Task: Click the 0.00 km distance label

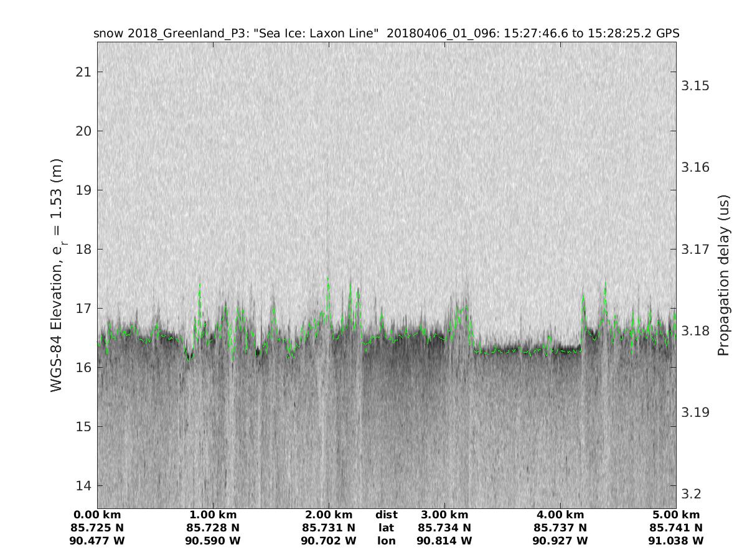Action: tap(98, 515)
